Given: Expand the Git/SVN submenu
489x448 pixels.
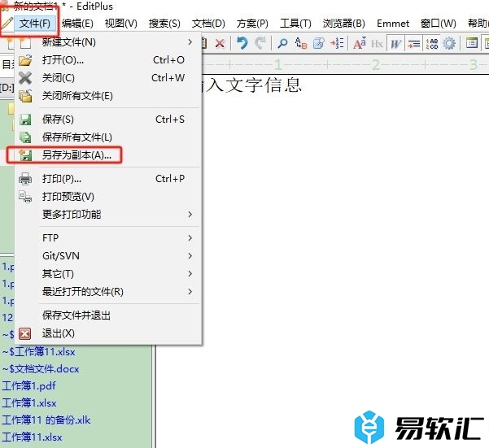Looking at the screenshot, I should point(108,256).
